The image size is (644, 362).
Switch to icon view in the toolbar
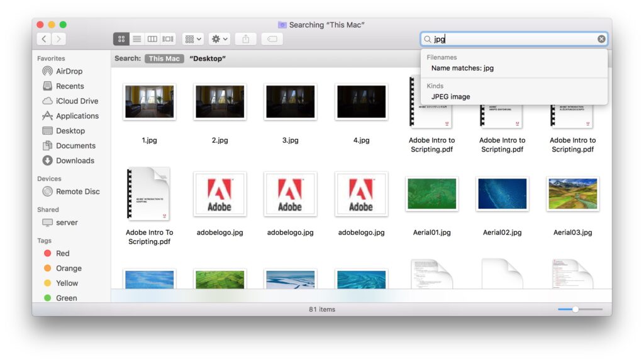click(x=121, y=38)
